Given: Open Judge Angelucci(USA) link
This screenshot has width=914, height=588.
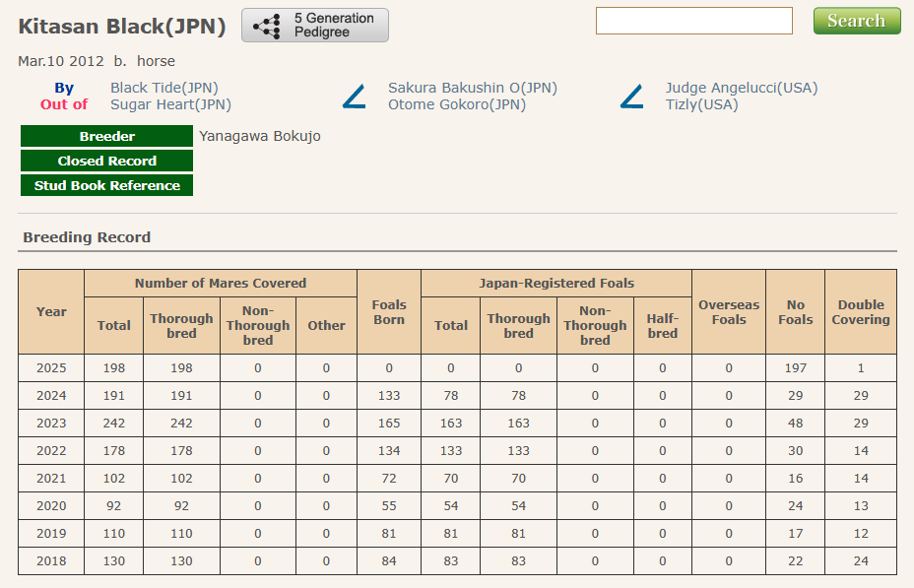Looking at the screenshot, I should (742, 88).
